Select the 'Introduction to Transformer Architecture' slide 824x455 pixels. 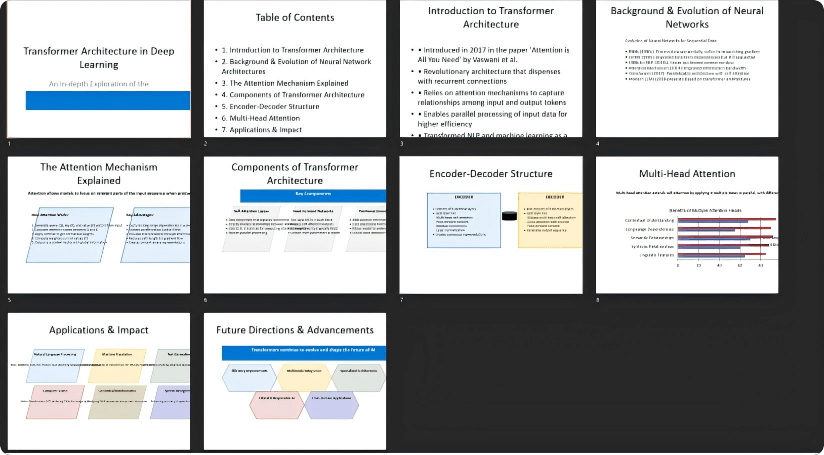point(490,68)
